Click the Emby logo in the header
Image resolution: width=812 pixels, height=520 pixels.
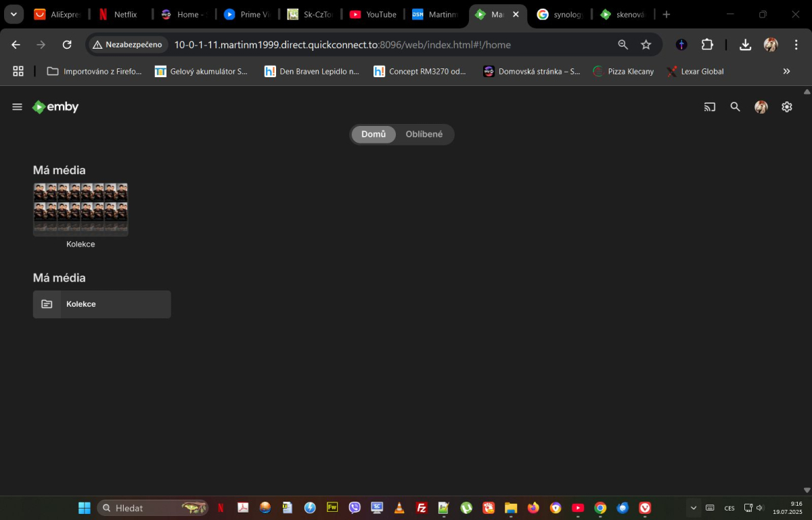pos(55,106)
